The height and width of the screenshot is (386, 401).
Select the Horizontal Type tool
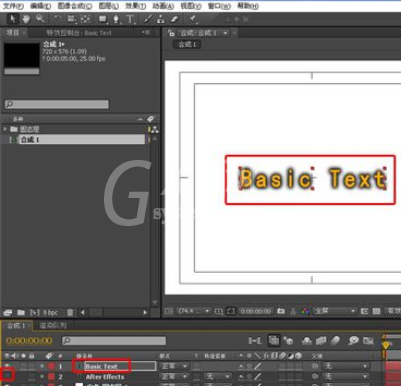[130, 19]
